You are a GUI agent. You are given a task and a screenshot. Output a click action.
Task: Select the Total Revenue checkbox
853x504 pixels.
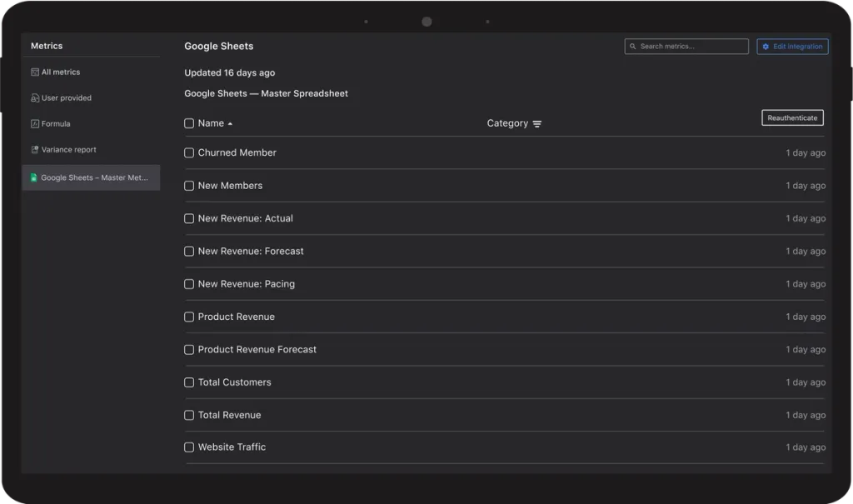189,415
